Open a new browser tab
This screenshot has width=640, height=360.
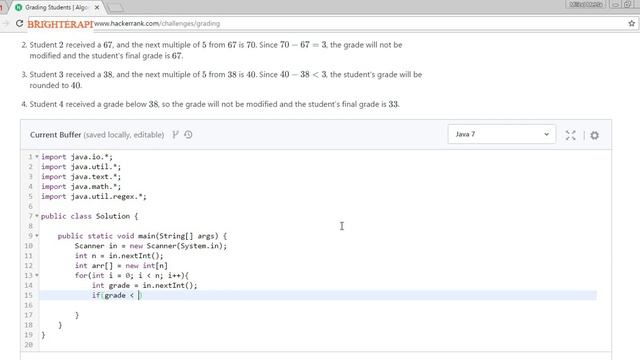(116, 7)
